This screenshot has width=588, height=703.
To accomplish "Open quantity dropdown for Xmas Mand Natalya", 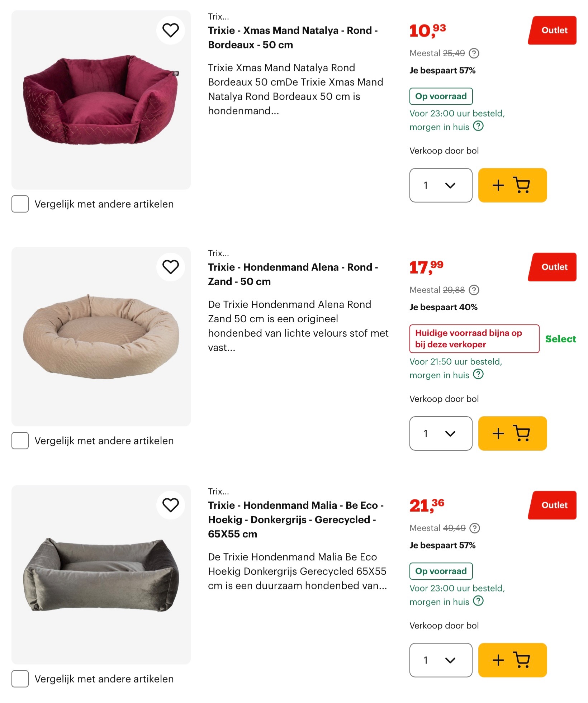I will pyautogui.click(x=441, y=185).
